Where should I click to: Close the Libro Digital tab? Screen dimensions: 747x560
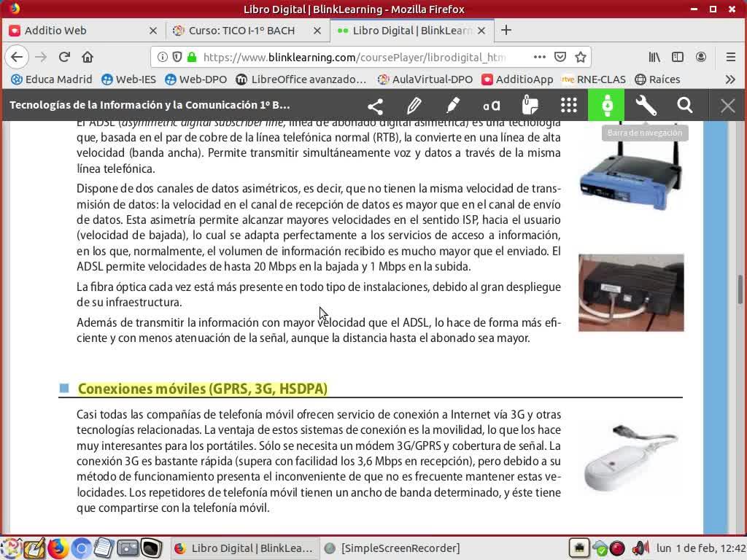click(x=481, y=31)
